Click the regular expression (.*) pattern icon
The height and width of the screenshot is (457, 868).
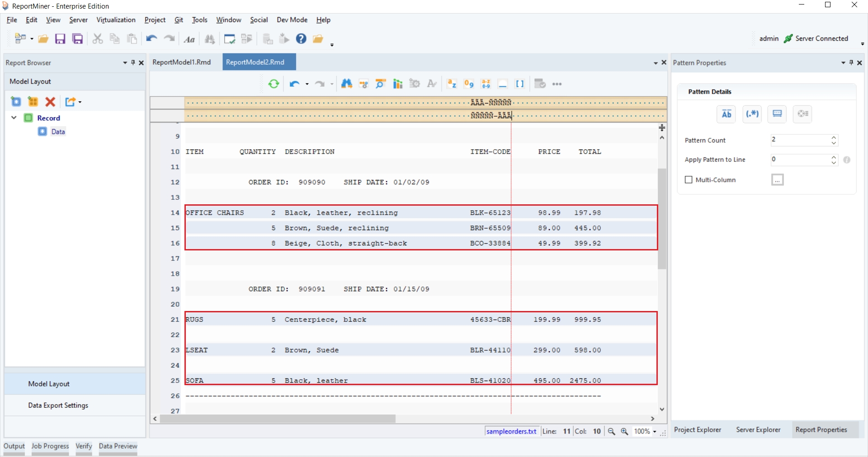pyautogui.click(x=752, y=114)
